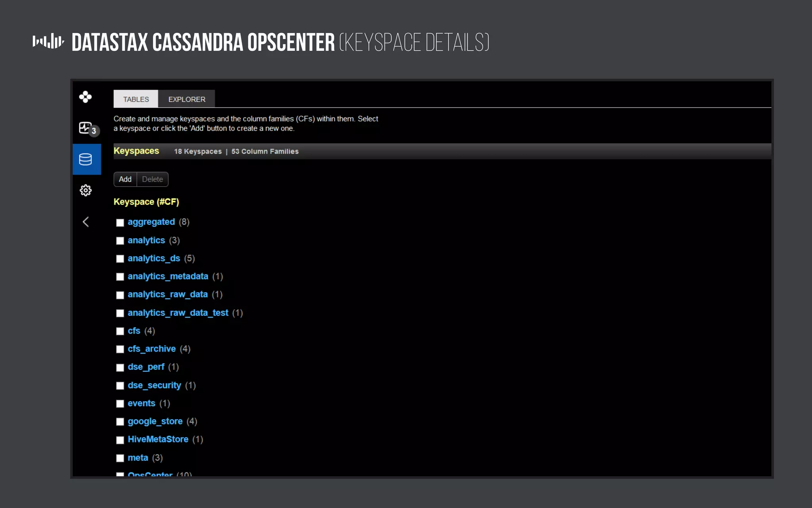This screenshot has width=812, height=508.
Task: Check the aggregated keyspace checkbox
Action: click(x=120, y=223)
